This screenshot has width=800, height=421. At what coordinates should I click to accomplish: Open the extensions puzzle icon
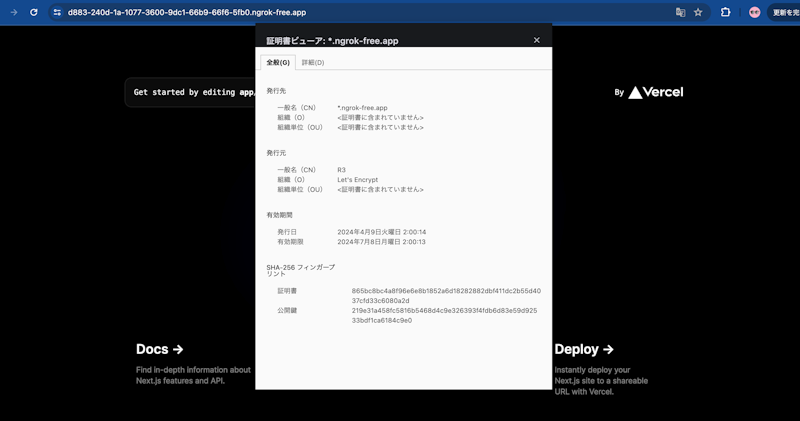725,12
